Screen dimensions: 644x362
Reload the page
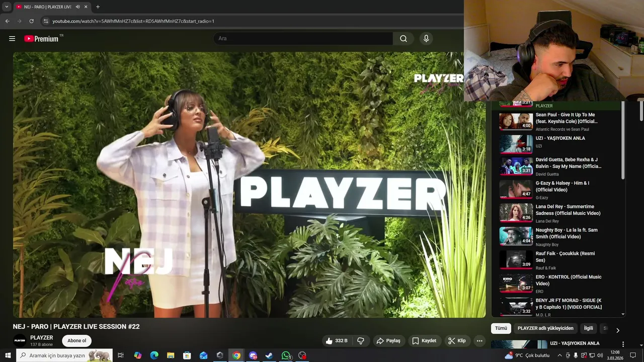click(x=31, y=21)
